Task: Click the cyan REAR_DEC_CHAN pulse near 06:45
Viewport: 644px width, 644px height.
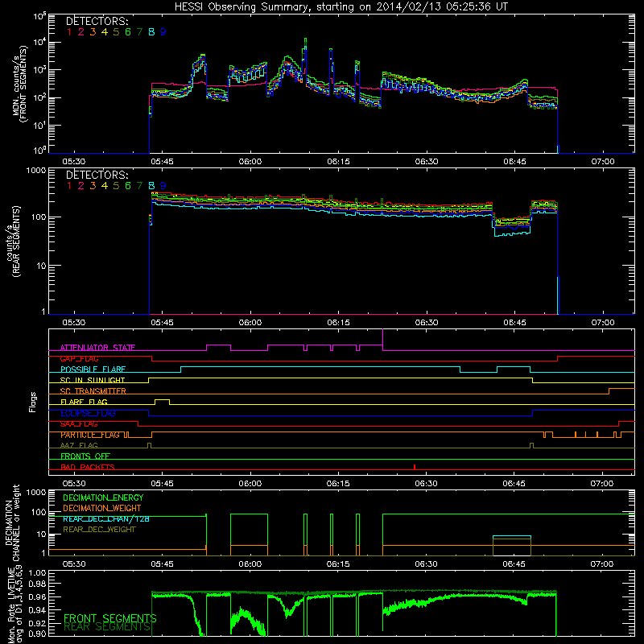Action: (x=512, y=536)
